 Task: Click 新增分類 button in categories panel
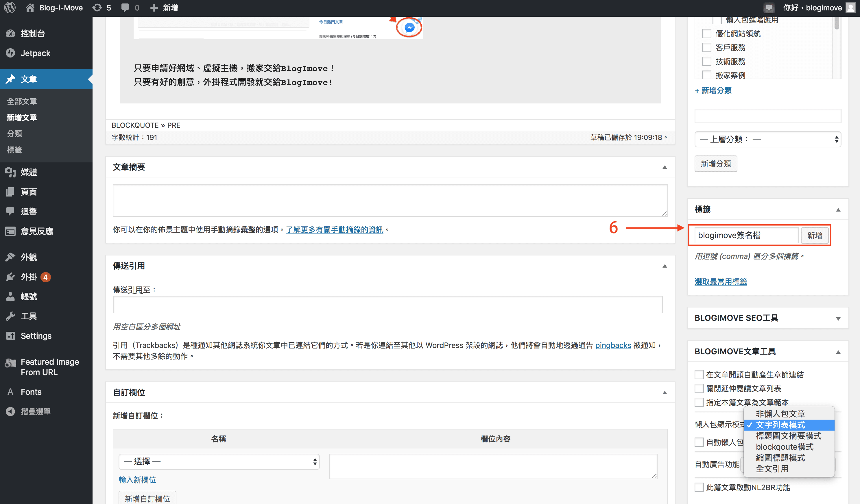[x=716, y=164]
